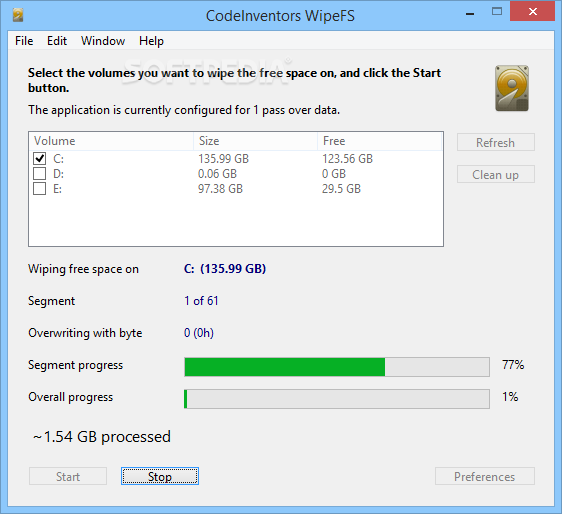Click the WipeFS app icon in title bar

tap(18, 15)
